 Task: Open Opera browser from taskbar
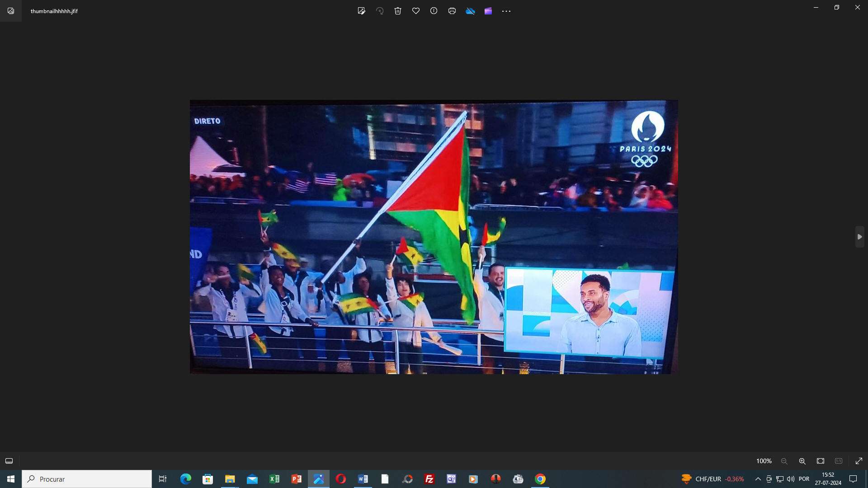[x=341, y=479]
